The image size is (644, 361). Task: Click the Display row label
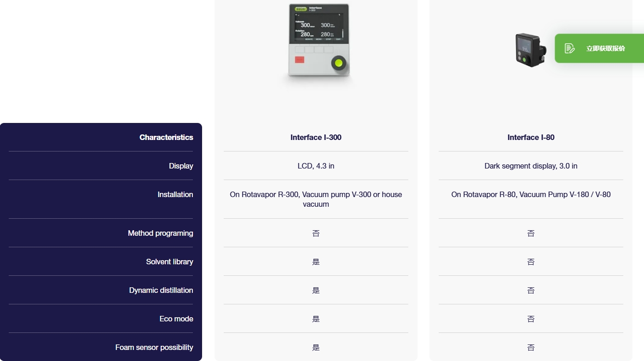point(181,166)
